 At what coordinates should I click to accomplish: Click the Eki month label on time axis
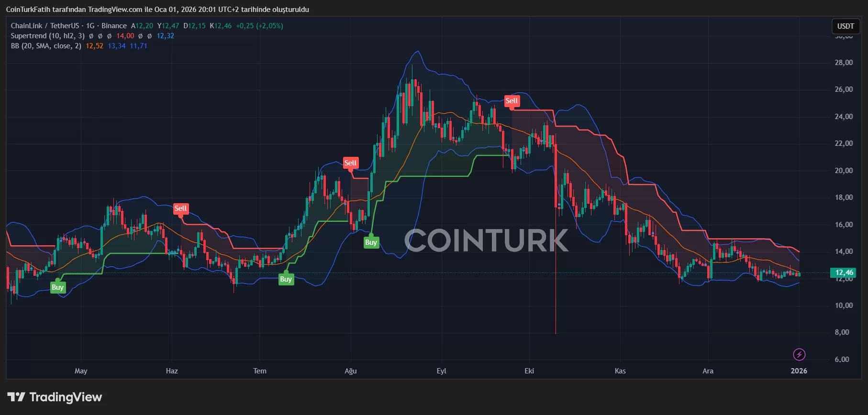click(529, 371)
